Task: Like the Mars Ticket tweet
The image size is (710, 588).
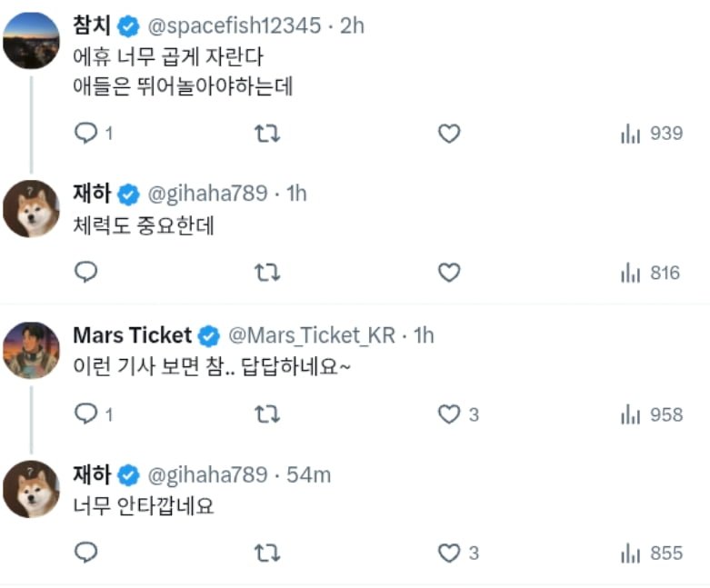Action: pyautogui.click(x=449, y=414)
